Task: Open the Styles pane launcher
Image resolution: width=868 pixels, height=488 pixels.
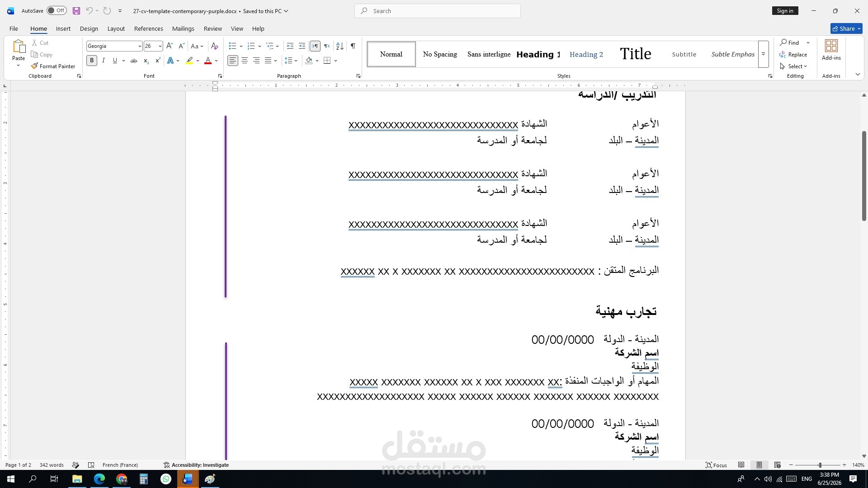Action: tap(770, 76)
